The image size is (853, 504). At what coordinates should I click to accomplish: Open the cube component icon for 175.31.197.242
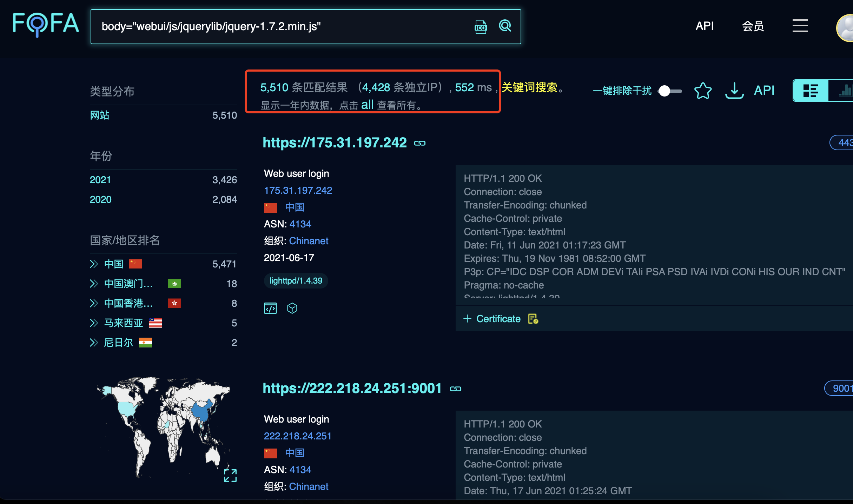click(292, 308)
